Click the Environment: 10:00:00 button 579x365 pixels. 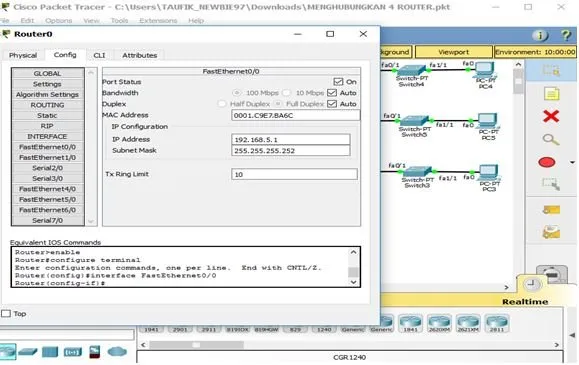tap(535, 52)
